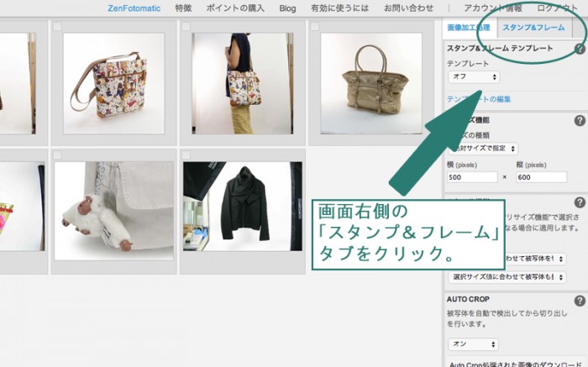The height and width of the screenshot is (367, 588).
Task: Select the floral shoulder bag thumbnail
Action: click(x=114, y=83)
